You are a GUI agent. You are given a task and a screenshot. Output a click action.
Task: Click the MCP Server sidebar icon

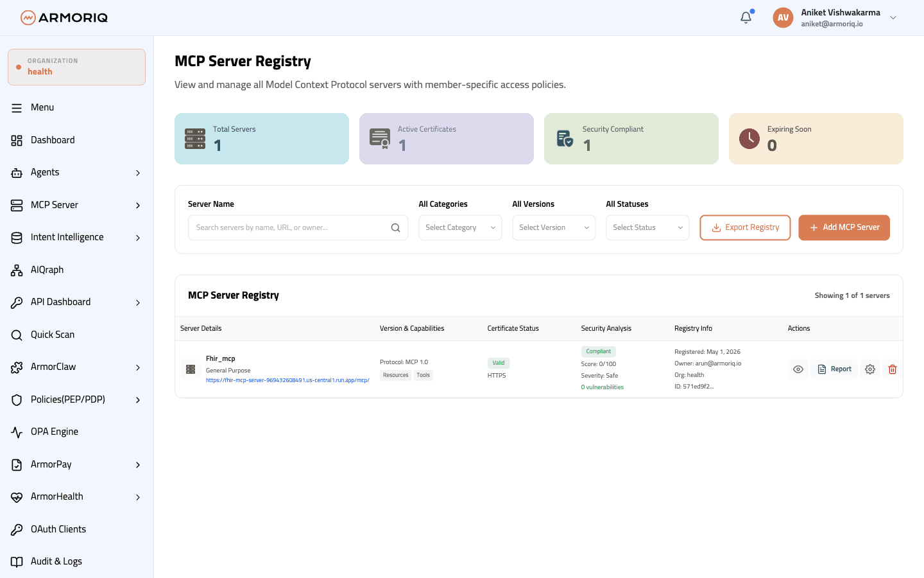point(17,206)
